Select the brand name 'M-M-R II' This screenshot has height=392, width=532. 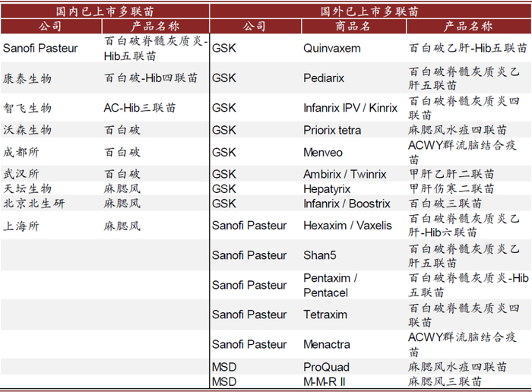click(324, 382)
